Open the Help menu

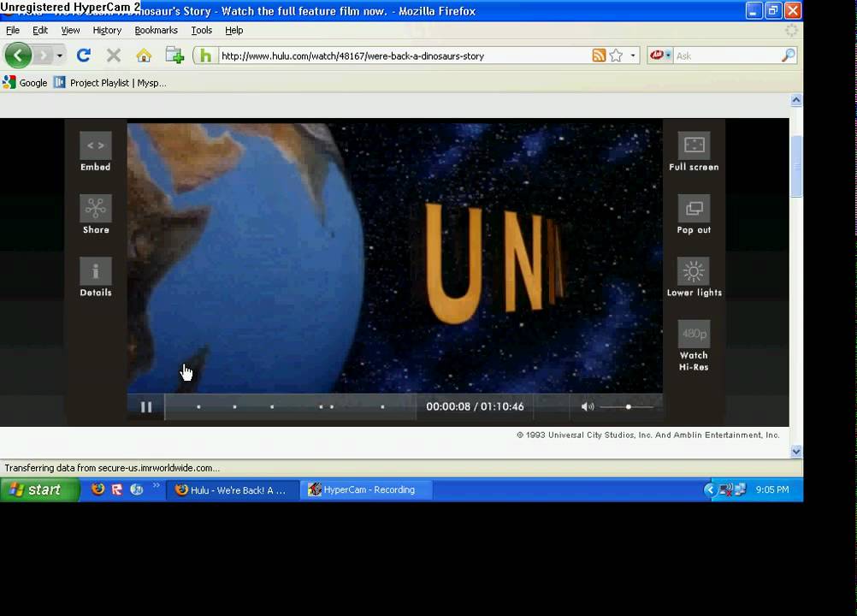click(x=234, y=30)
